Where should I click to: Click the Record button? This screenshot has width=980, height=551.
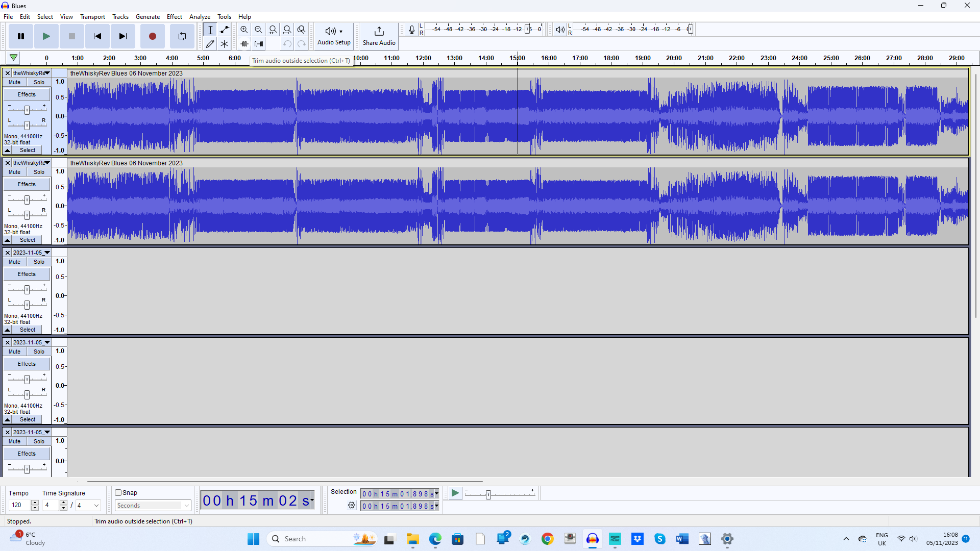[152, 36]
